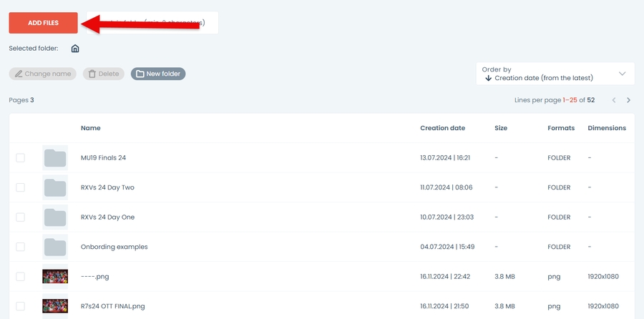Open RXVs 24 Day One folder icon
This screenshot has height=319, width=644.
(55, 217)
